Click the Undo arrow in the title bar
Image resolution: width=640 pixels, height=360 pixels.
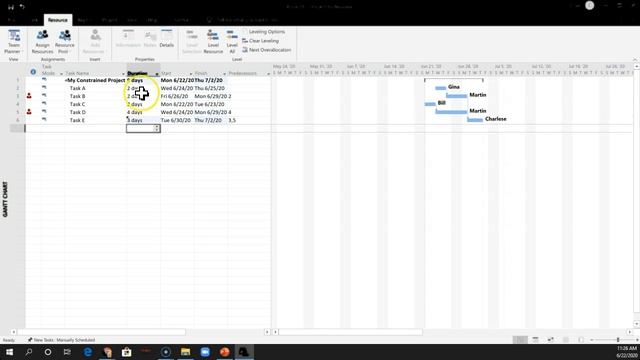22,7
